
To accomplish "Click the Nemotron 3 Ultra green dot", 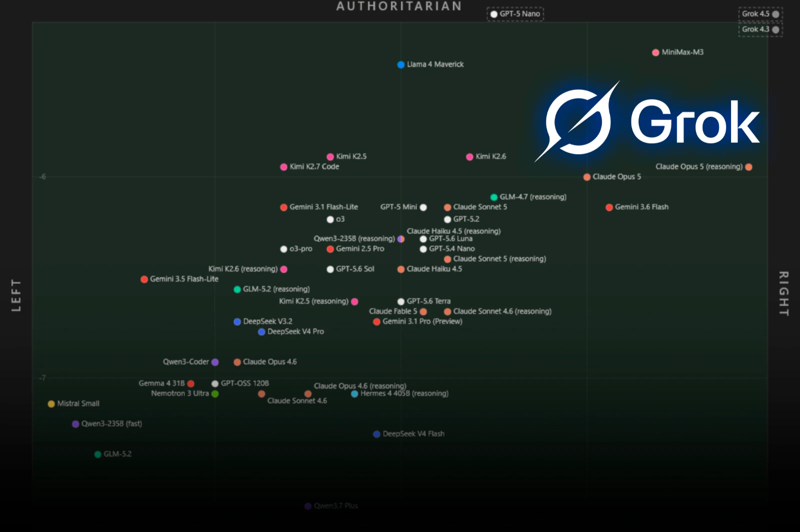I will [214, 394].
